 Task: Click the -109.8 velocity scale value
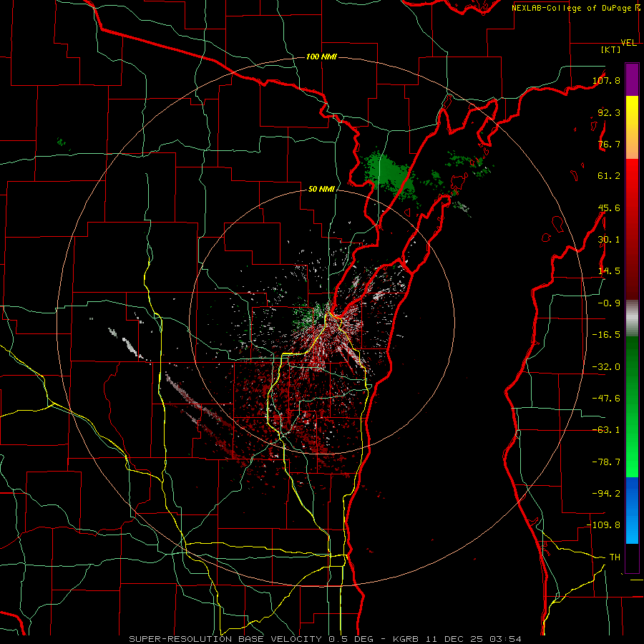click(604, 525)
